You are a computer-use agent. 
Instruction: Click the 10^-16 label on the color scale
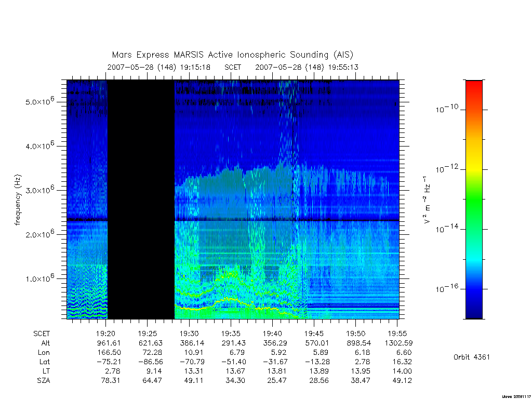click(x=447, y=288)
